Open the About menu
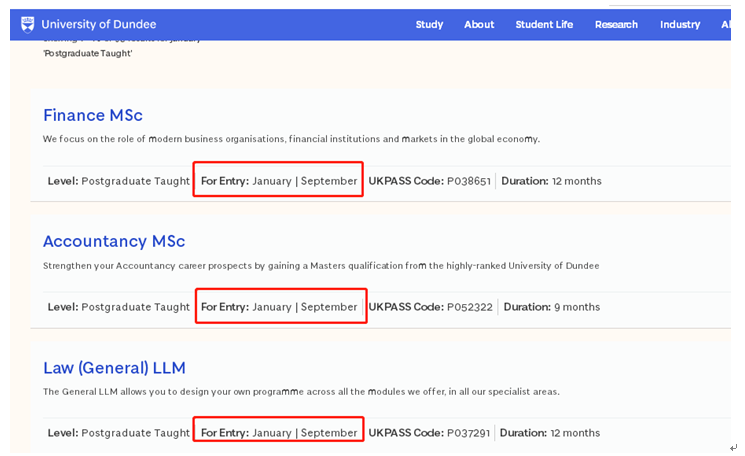This screenshot has height=456, width=745. [x=479, y=24]
